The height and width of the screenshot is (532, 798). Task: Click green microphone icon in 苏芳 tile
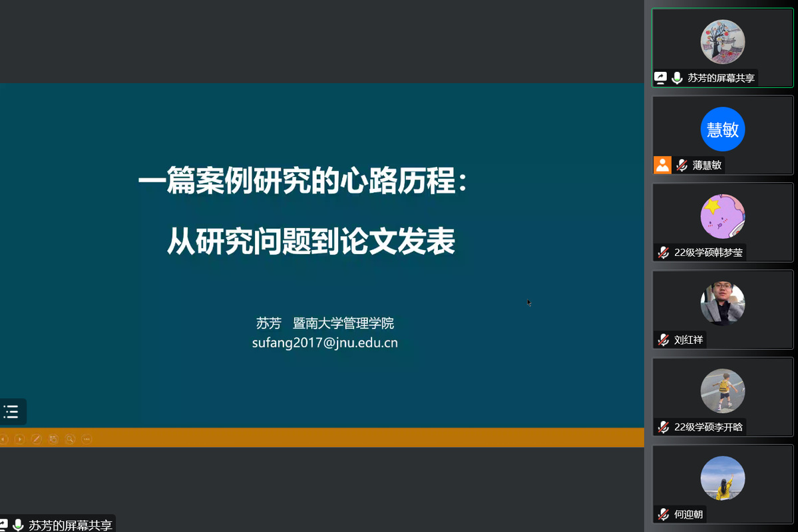(677, 78)
